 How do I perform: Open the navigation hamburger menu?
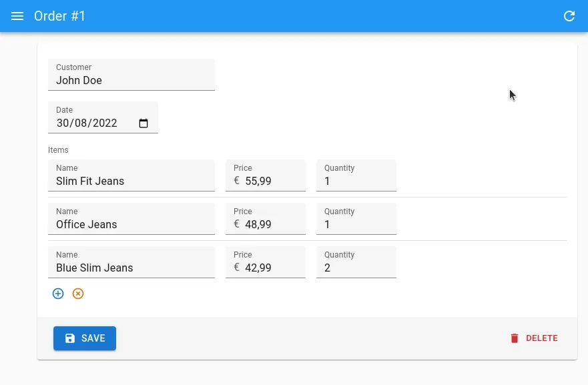click(17, 16)
